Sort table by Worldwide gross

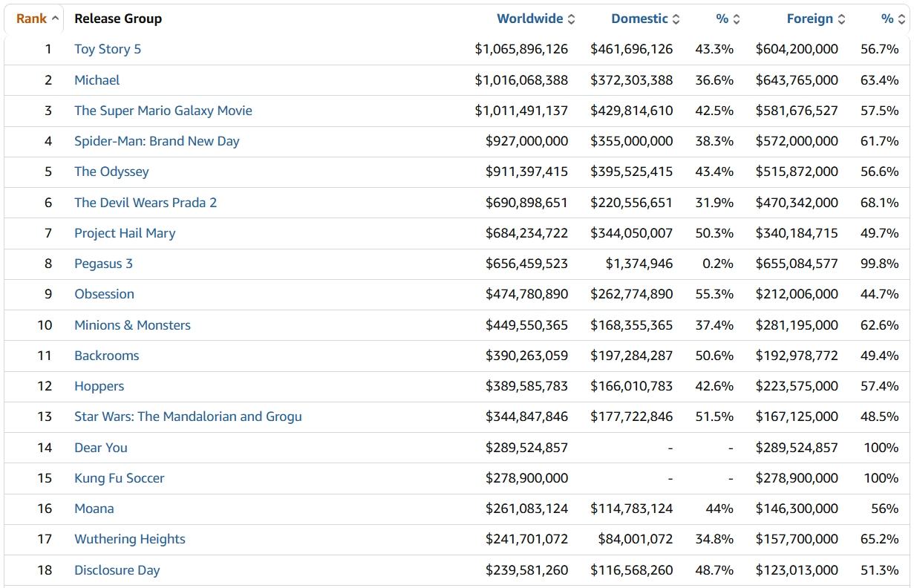pyautogui.click(x=535, y=19)
